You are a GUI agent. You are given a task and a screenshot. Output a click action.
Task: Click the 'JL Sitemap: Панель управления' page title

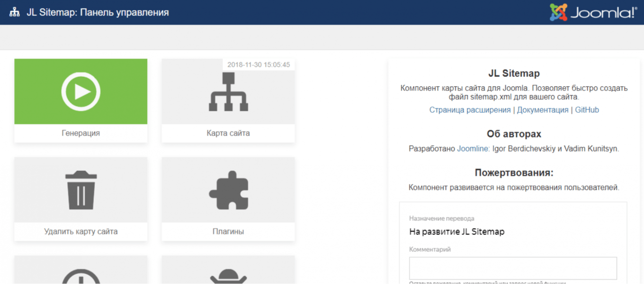tap(98, 13)
